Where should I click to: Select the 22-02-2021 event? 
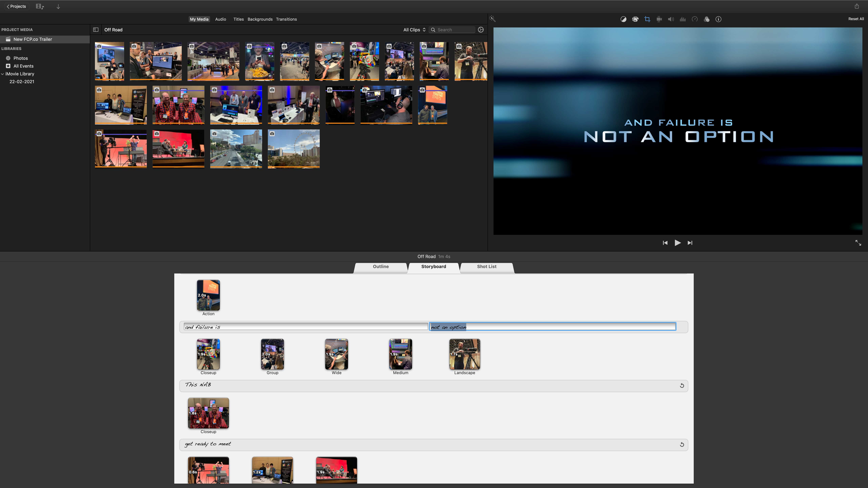tap(22, 82)
